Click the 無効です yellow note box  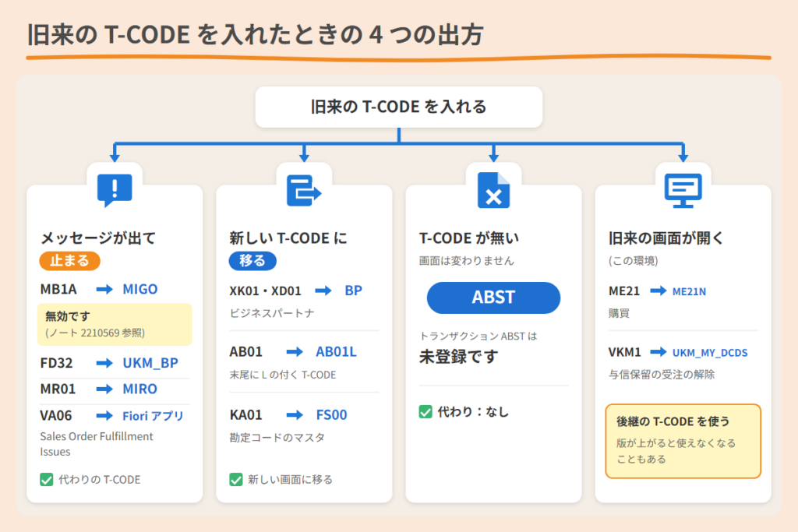coord(115,325)
